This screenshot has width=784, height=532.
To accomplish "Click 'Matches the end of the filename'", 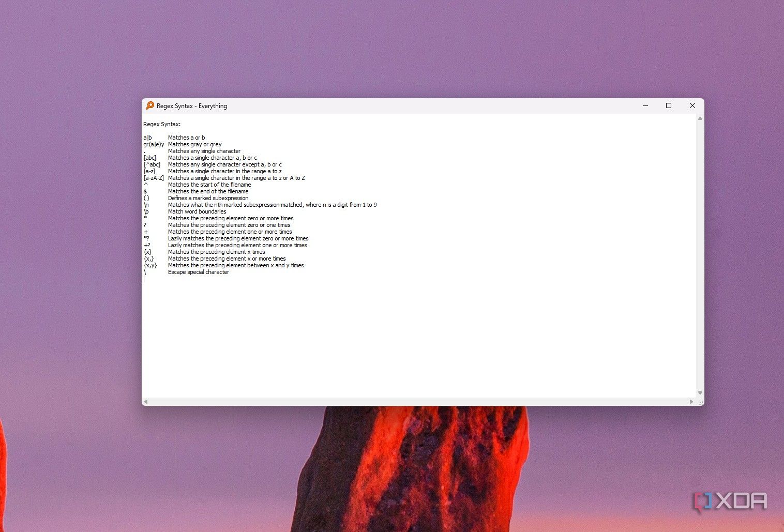I will pos(208,191).
